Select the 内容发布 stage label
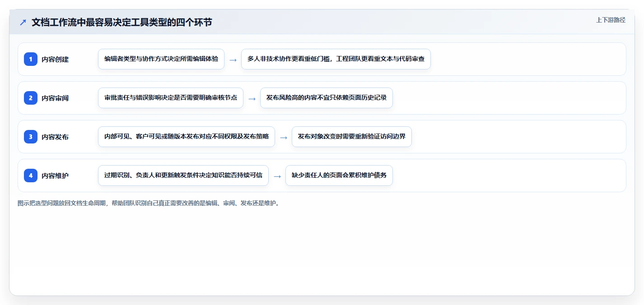This screenshot has height=305, width=644. (55, 137)
